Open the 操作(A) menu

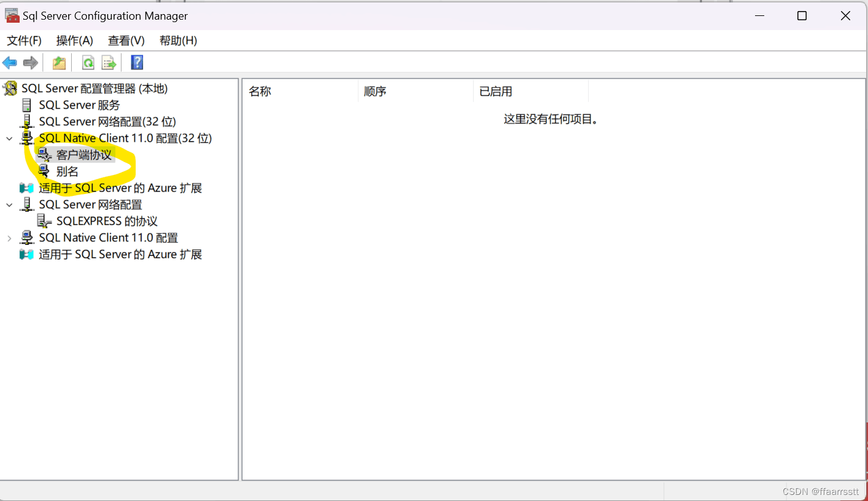tap(74, 41)
